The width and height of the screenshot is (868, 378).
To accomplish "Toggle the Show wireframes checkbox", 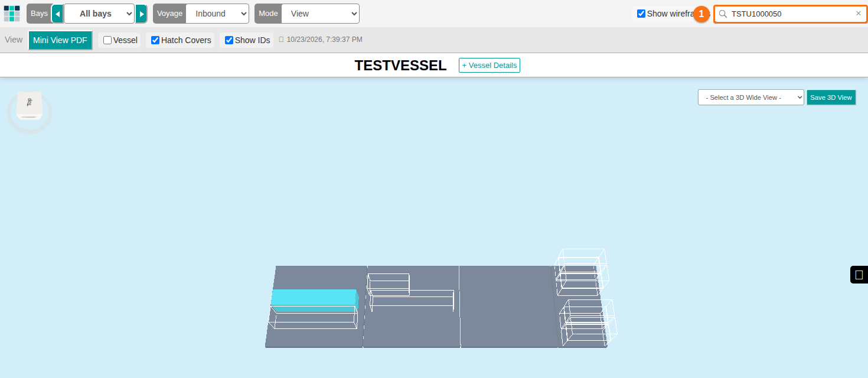I will click(x=641, y=14).
